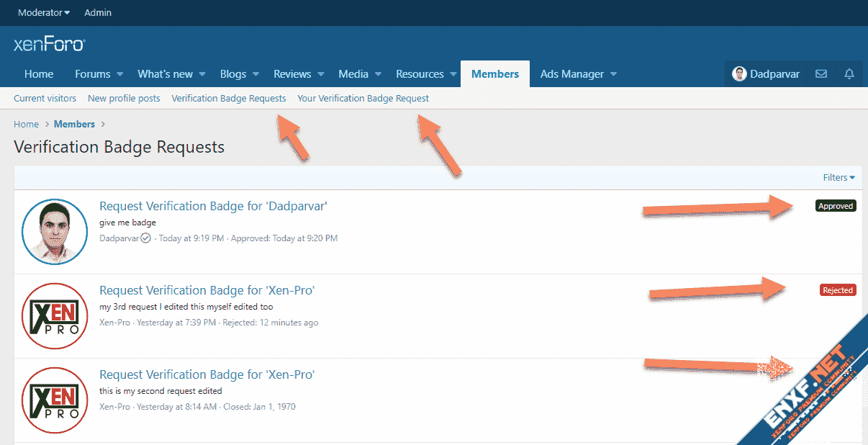
Task: Expand the Filters dropdown
Action: coord(838,177)
